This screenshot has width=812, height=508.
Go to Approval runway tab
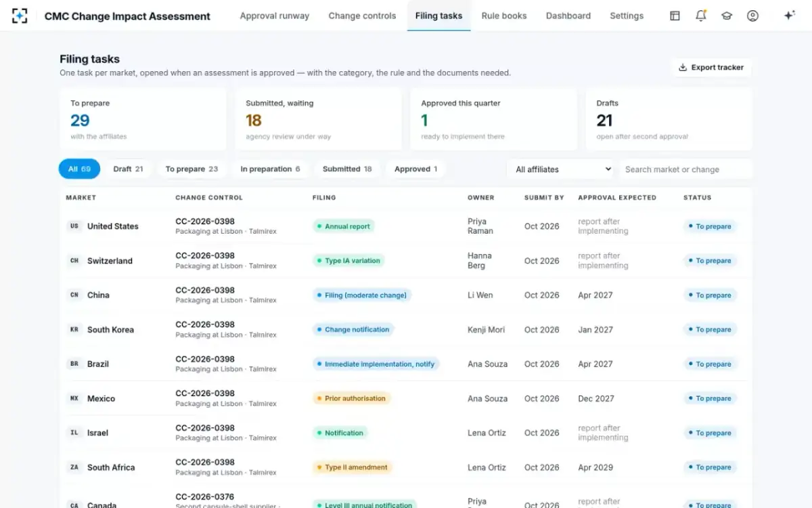point(275,16)
